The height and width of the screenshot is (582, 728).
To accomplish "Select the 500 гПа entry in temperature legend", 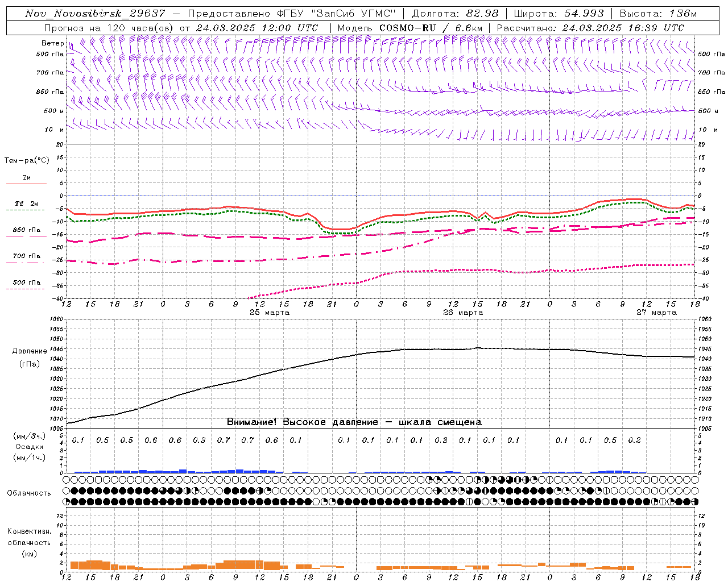I will 27,282.
